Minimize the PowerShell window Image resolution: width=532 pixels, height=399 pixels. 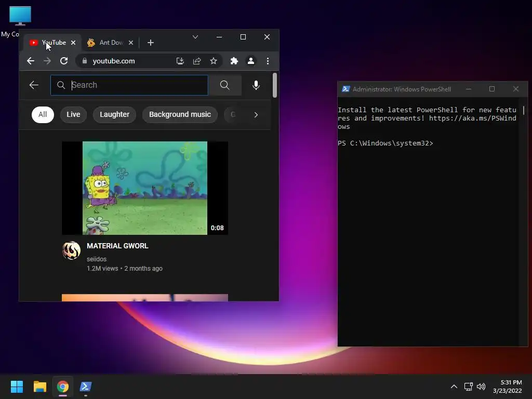click(x=469, y=89)
